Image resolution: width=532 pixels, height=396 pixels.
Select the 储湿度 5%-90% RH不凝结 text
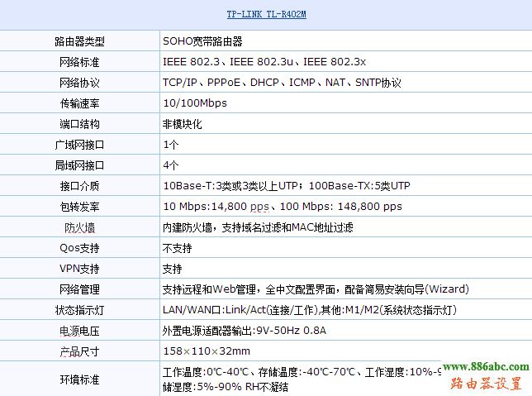(x=226, y=387)
